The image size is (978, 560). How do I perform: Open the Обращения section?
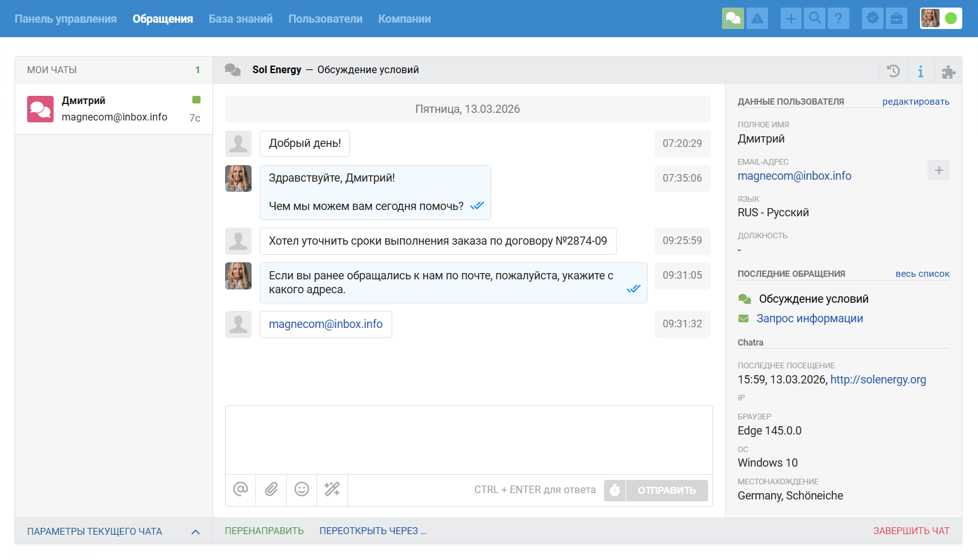(x=163, y=19)
